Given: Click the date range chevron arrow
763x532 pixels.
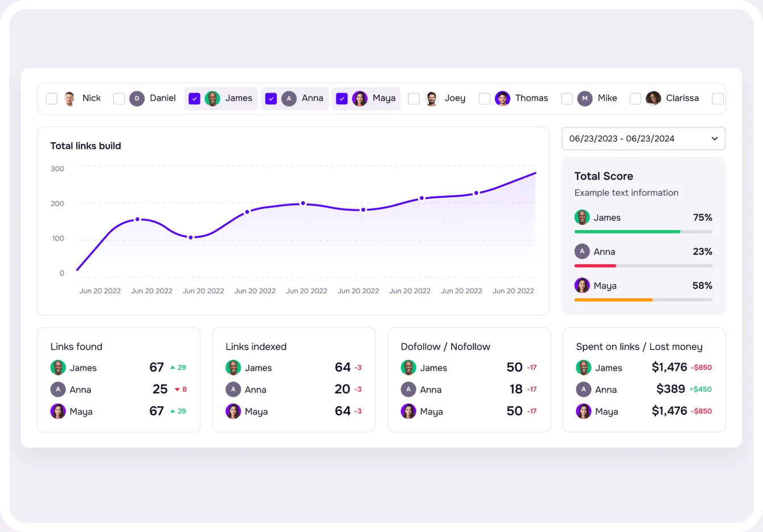Looking at the screenshot, I should (x=715, y=138).
